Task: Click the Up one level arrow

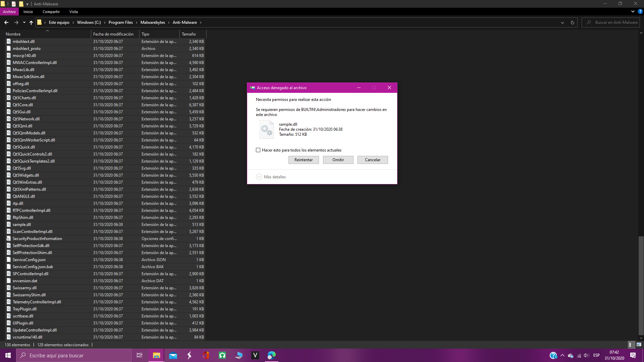Action: (31, 22)
